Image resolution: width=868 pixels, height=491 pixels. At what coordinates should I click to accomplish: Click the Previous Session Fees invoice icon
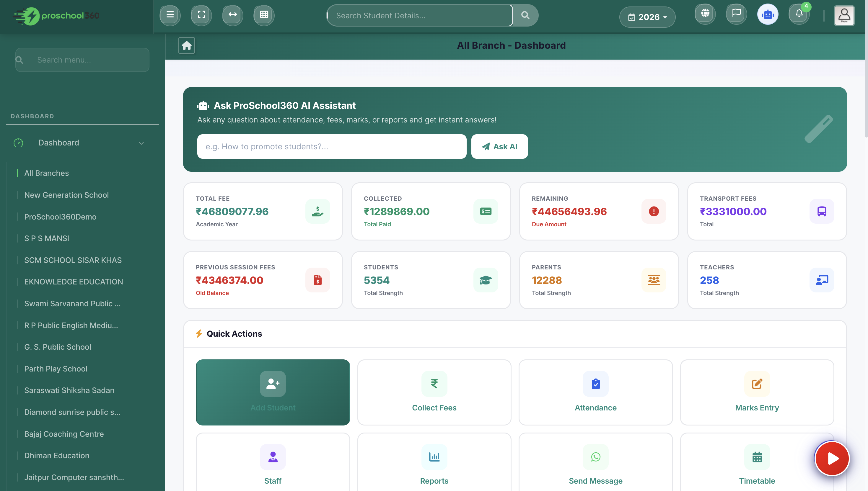[317, 280]
